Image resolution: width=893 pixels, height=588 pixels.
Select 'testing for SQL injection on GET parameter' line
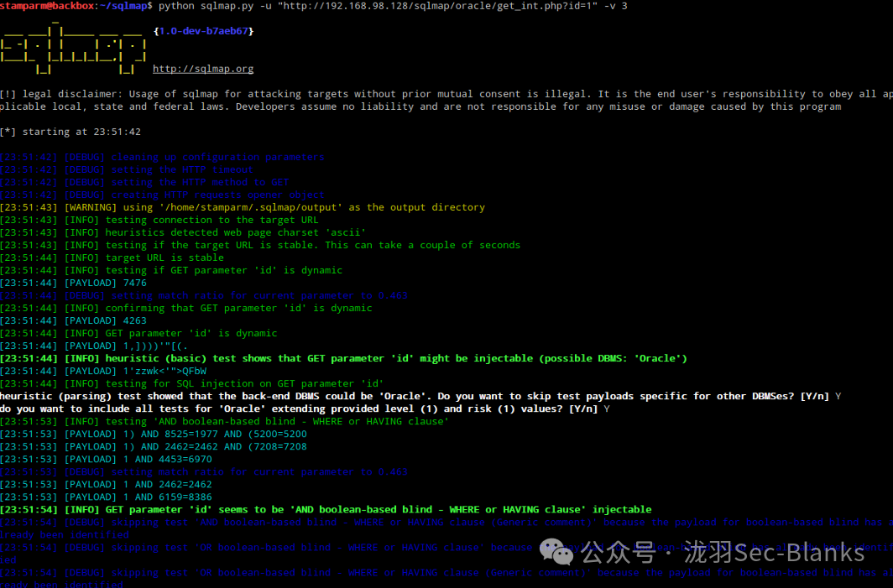pos(191,383)
